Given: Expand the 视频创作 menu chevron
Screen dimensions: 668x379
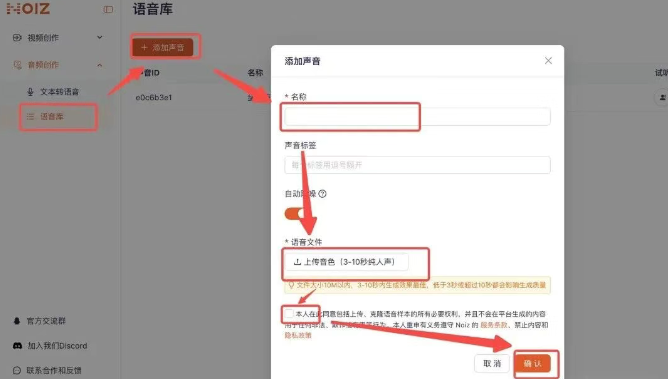Looking at the screenshot, I should [100, 37].
